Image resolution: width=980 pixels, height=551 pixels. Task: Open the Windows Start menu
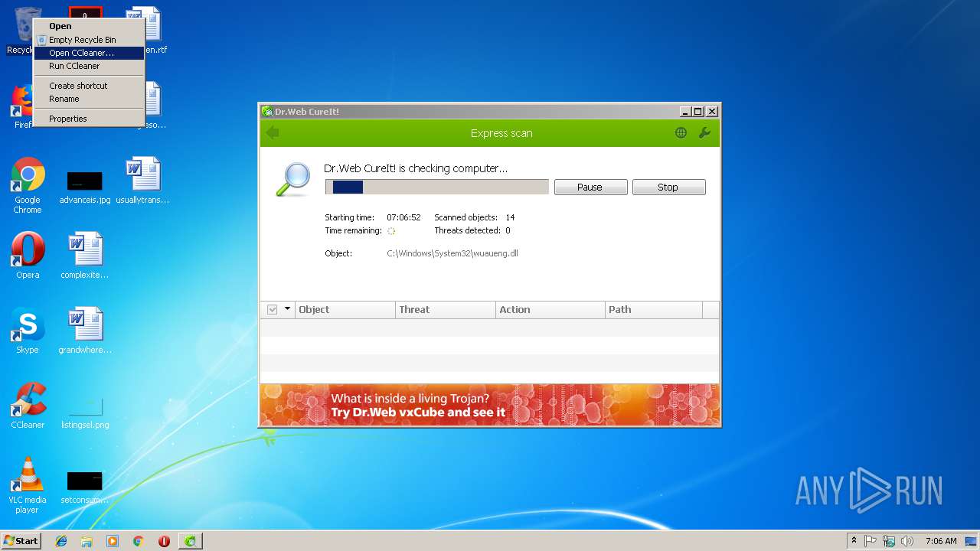(21, 541)
